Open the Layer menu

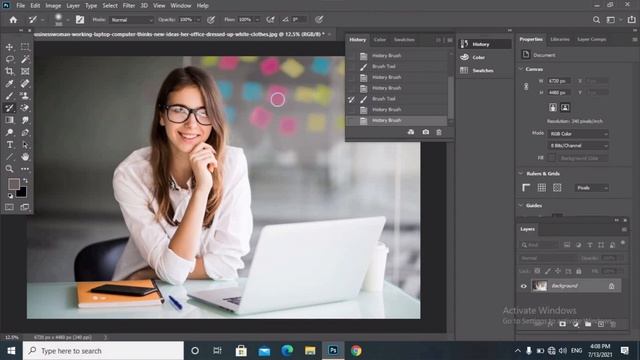(73, 6)
